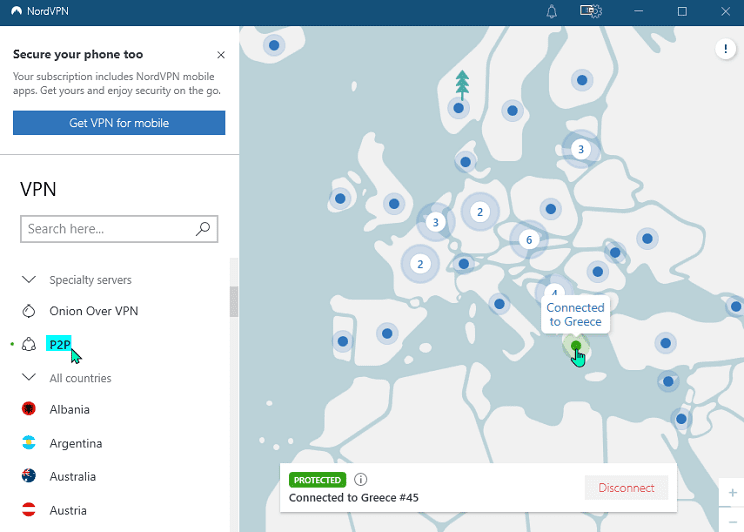Collapse the All countries list
The width and height of the screenshot is (744, 532).
pyautogui.click(x=29, y=378)
